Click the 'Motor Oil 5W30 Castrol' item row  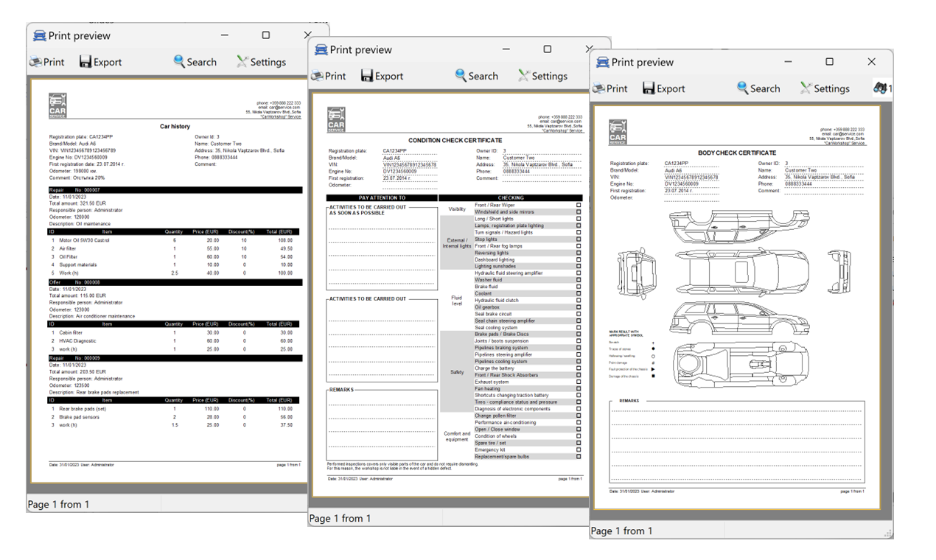point(175,240)
